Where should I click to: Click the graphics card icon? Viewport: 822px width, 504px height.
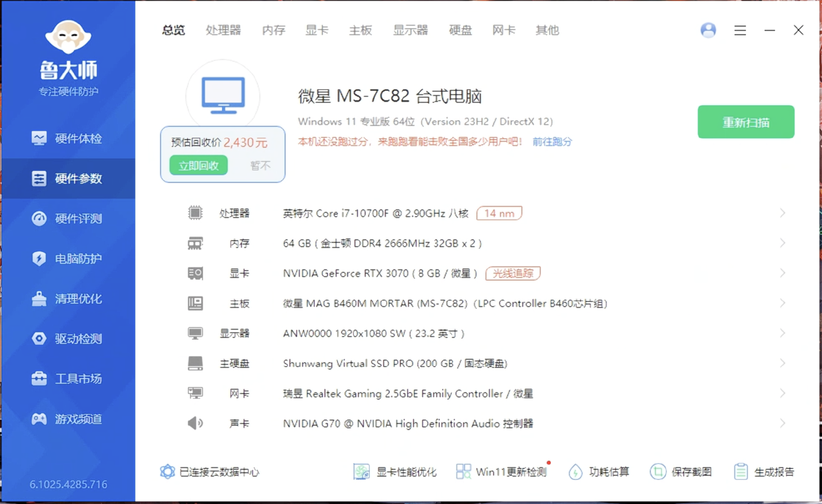tap(195, 273)
